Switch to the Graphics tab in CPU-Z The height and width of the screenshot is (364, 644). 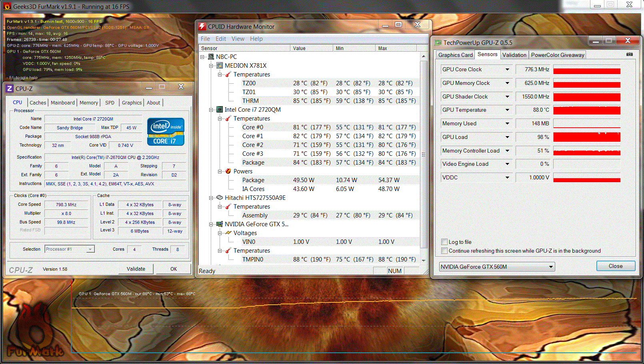[132, 103]
